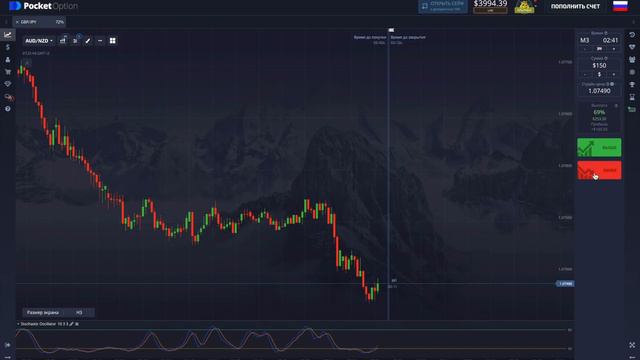Toggle fullscreen with the expand arrows icon
This screenshot has height=360, width=640.
coord(632,345)
